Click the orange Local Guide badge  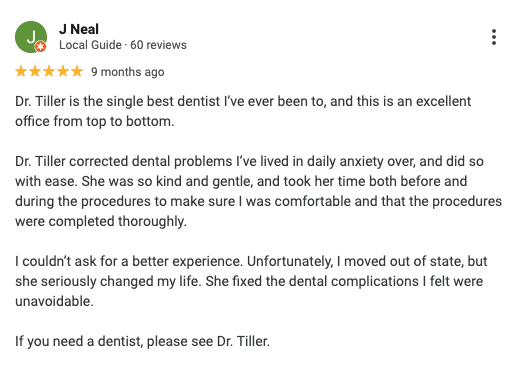point(41,47)
